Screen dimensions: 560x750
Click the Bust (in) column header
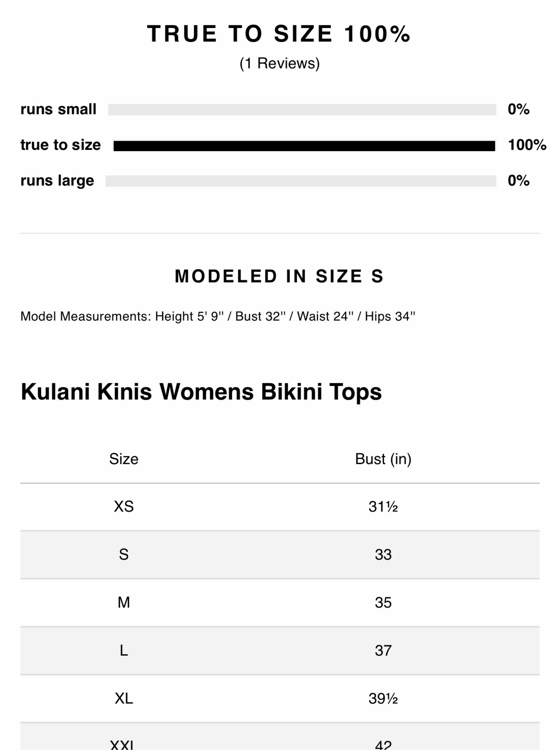(x=383, y=459)
